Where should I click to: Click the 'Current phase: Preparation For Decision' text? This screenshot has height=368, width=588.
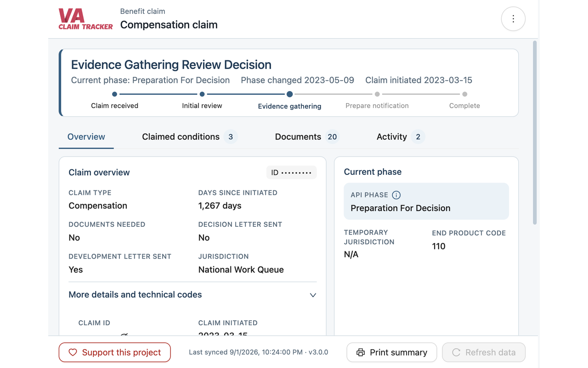[151, 80]
